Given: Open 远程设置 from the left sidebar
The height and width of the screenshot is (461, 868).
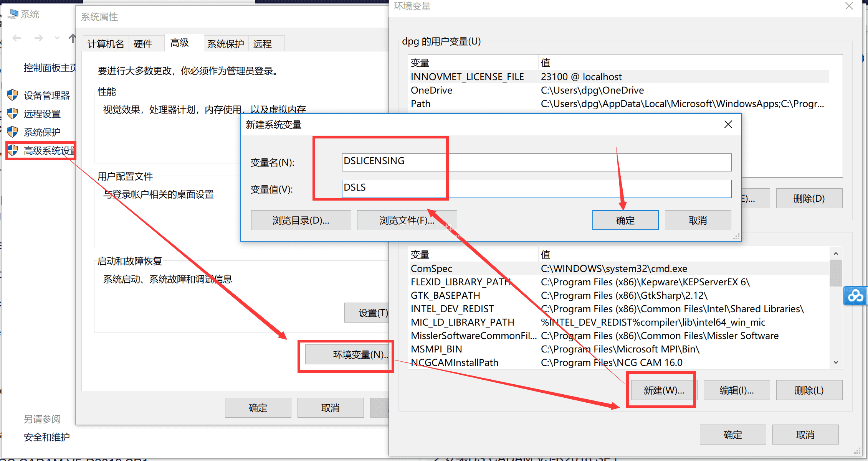Looking at the screenshot, I should (x=42, y=114).
